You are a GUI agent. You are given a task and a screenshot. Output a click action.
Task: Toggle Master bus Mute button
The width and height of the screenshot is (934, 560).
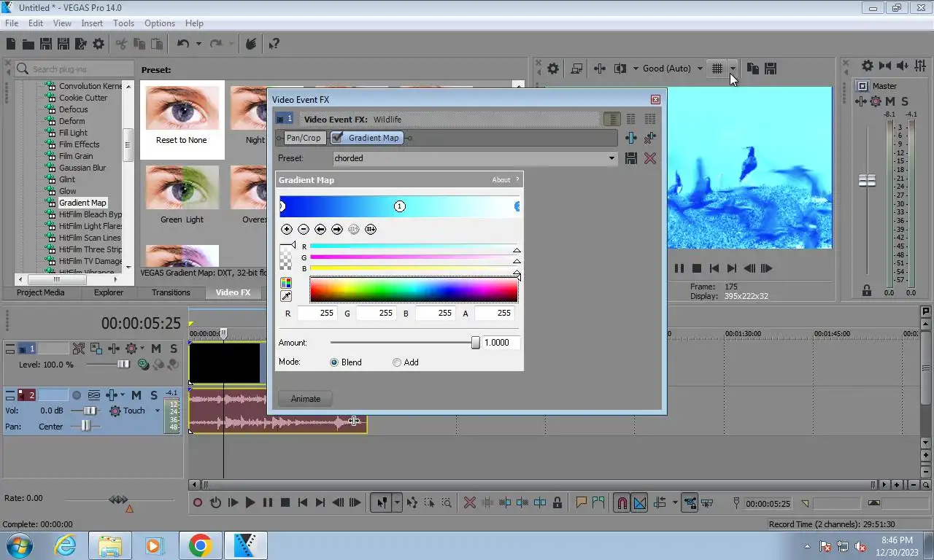[891, 101]
